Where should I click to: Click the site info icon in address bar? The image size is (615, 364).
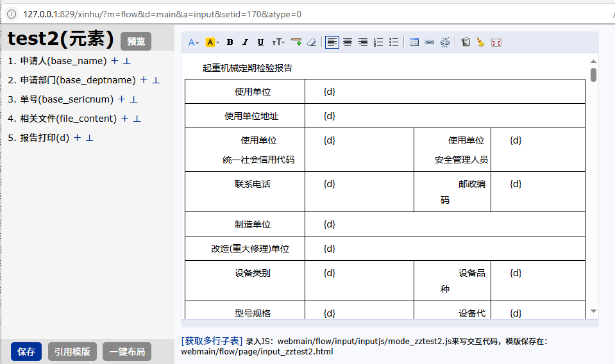(12, 14)
